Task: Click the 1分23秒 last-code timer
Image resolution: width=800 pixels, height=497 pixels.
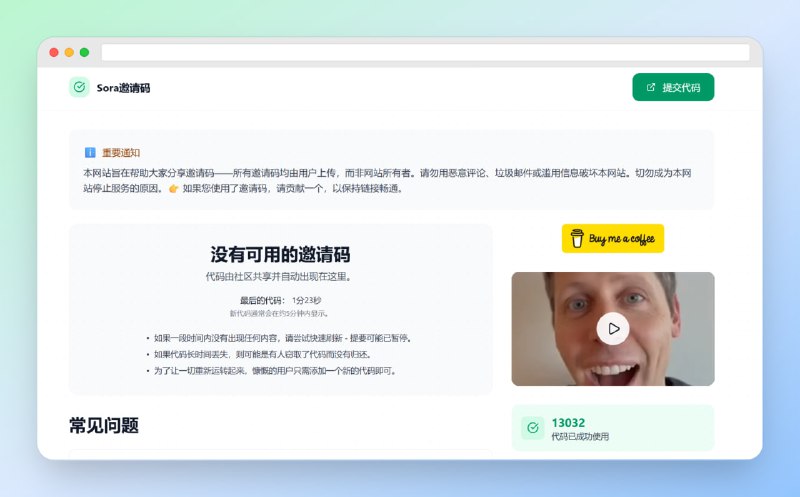Action: click(x=306, y=300)
